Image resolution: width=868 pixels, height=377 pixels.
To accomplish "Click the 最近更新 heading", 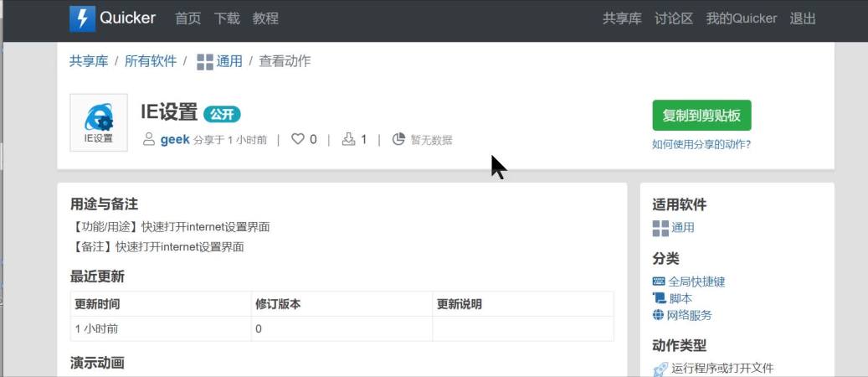I will coord(97,276).
